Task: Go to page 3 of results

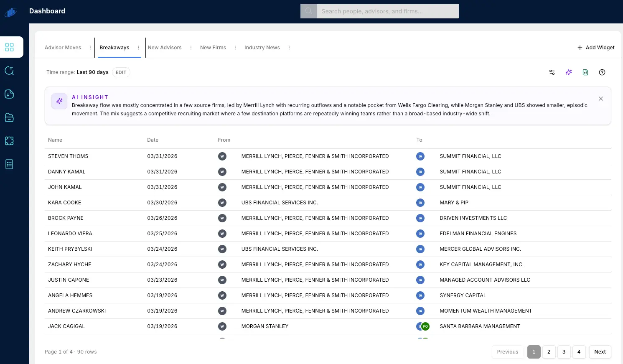Action: pos(564,352)
